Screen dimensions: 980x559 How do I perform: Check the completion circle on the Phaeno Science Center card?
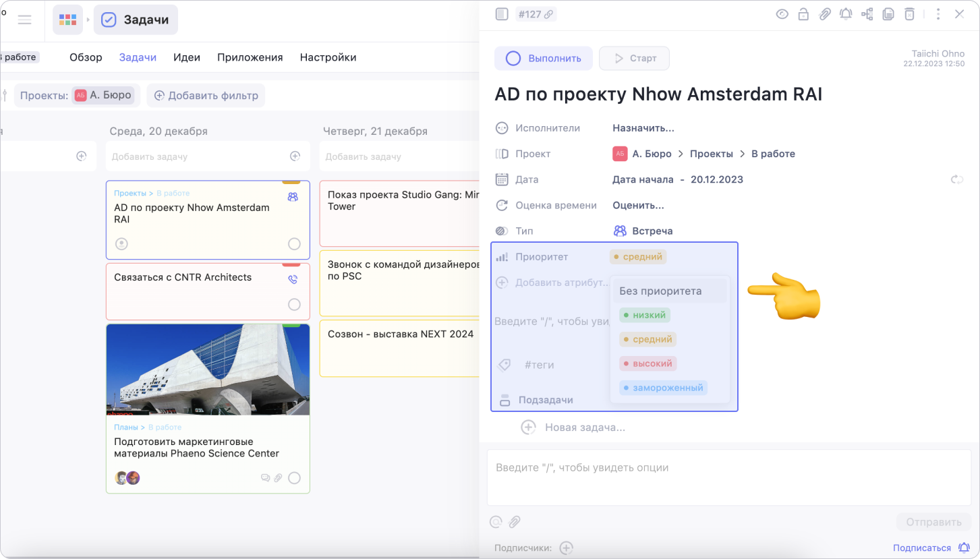click(x=294, y=477)
